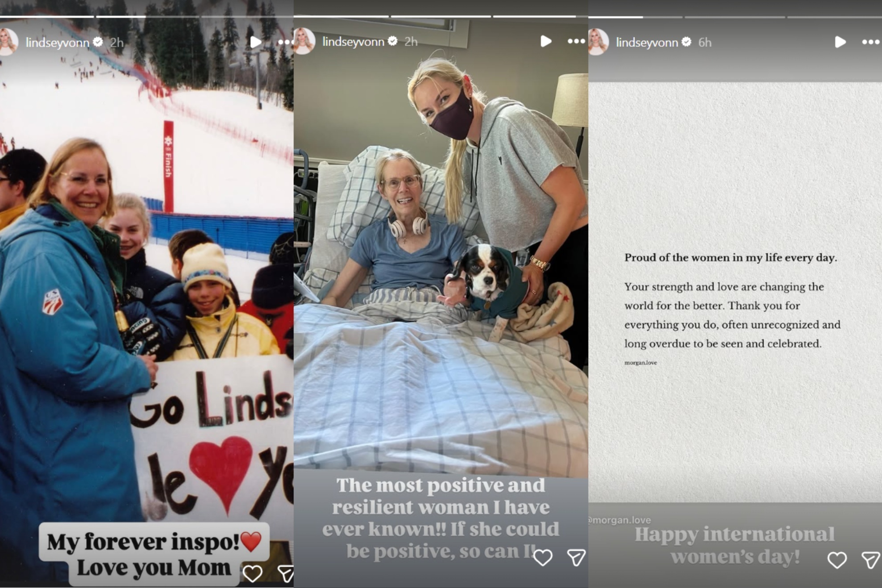This screenshot has height=588, width=882.
Task: Jump to the second progress segment of the middle story
Action: tap(441, 16)
